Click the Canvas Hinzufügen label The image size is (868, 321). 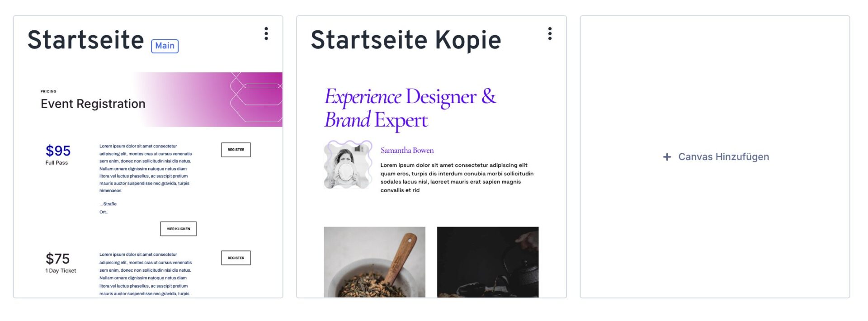tap(723, 157)
